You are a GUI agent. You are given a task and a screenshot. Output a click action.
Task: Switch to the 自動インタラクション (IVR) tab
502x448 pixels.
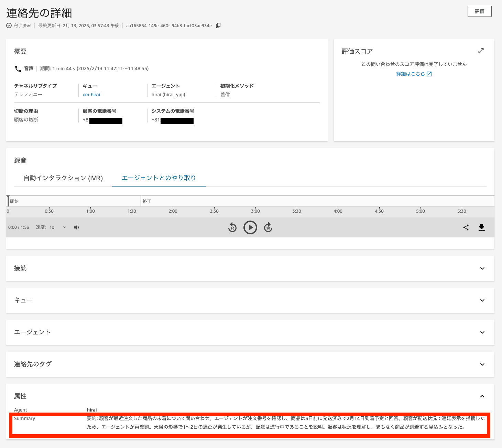[63, 178]
